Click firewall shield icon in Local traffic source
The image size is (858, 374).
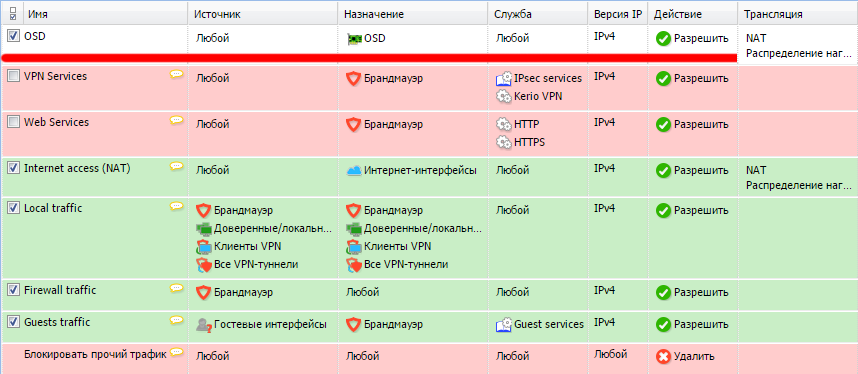(204, 210)
